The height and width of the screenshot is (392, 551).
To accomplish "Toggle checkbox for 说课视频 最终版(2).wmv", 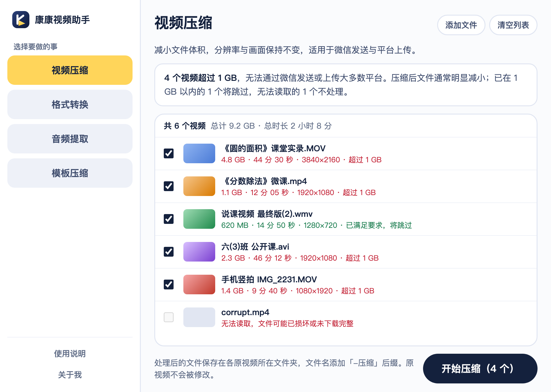I will [169, 219].
